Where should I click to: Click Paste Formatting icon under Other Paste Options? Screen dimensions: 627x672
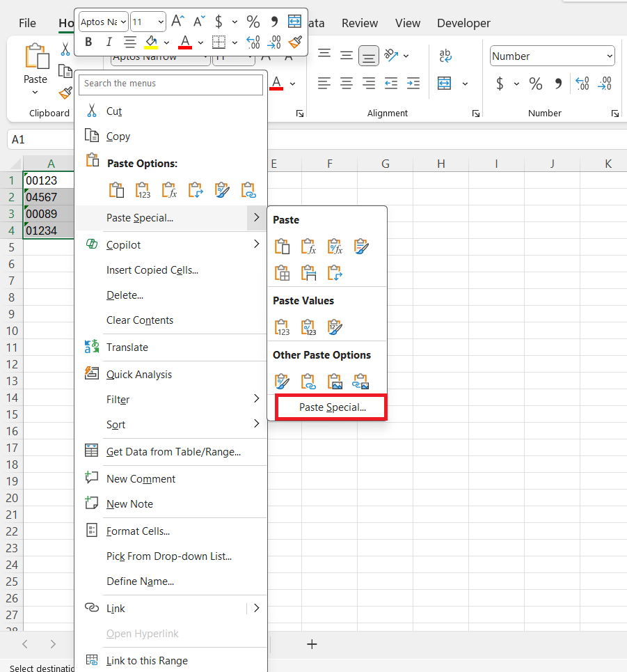[x=282, y=381]
